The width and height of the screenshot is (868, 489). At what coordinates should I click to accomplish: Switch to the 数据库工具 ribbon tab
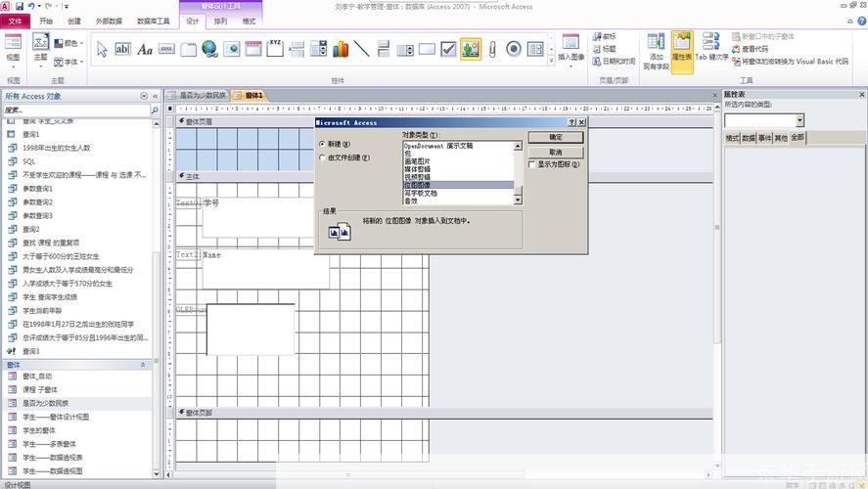(x=154, y=21)
